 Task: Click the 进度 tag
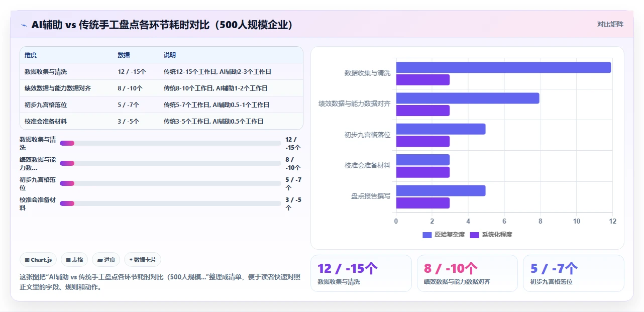pos(106,260)
